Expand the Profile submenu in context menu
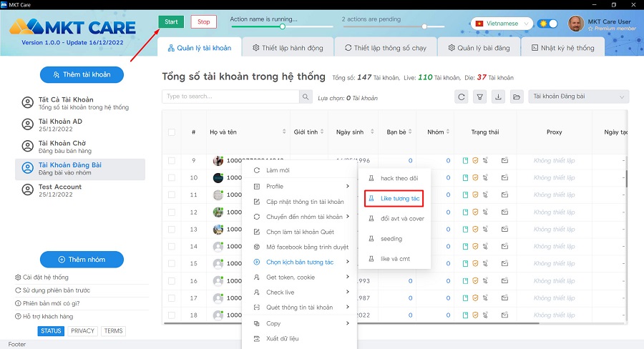Viewport: 644px width, 349px height. pos(301,186)
